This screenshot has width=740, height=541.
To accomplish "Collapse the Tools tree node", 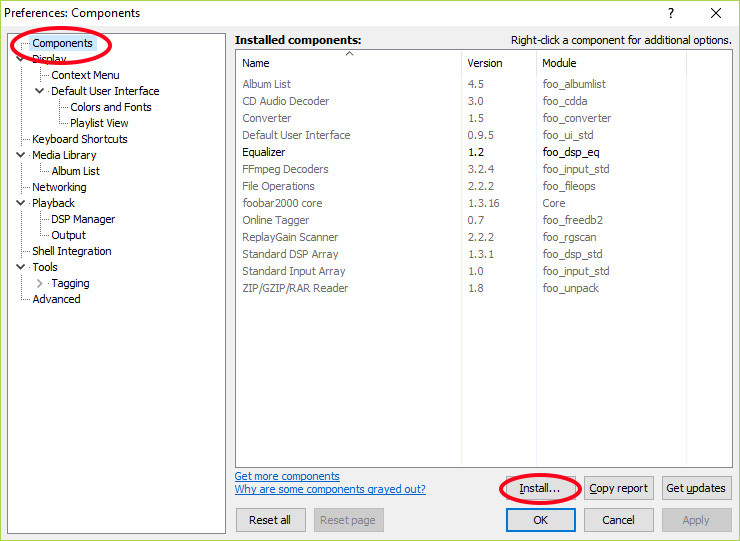I will [x=20, y=267].
